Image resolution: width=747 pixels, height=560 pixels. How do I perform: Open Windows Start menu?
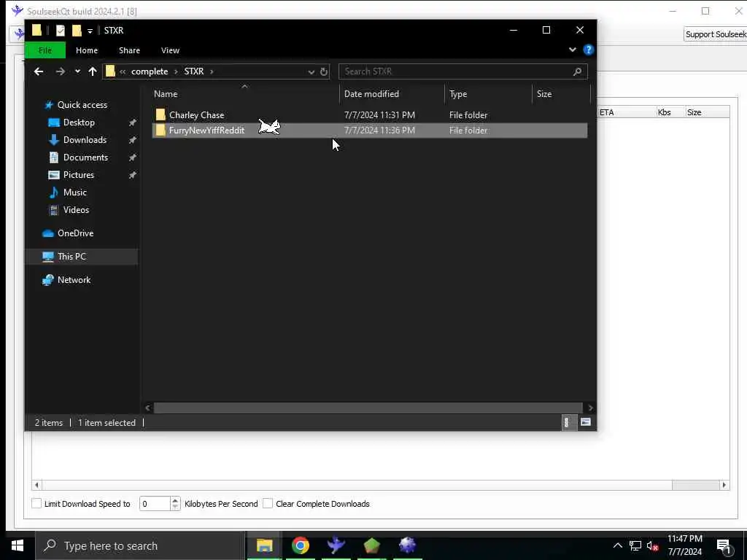18,545
